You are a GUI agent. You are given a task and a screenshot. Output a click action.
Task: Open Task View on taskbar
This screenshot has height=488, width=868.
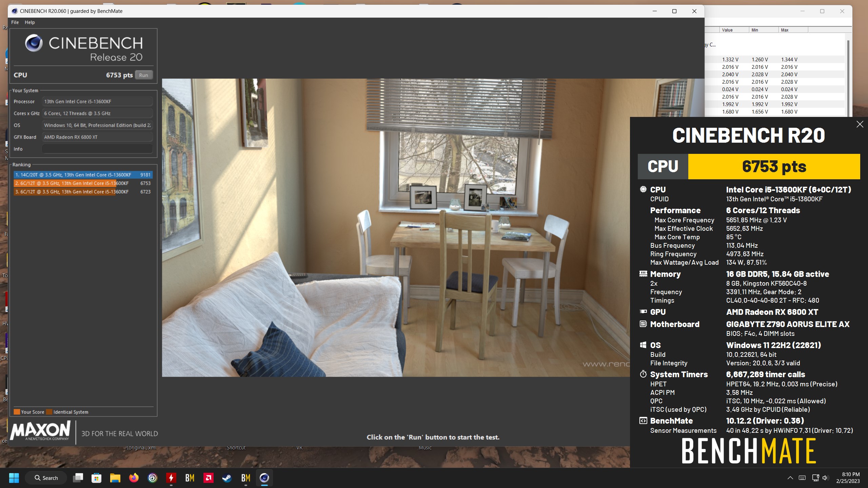tap(78, 478)
